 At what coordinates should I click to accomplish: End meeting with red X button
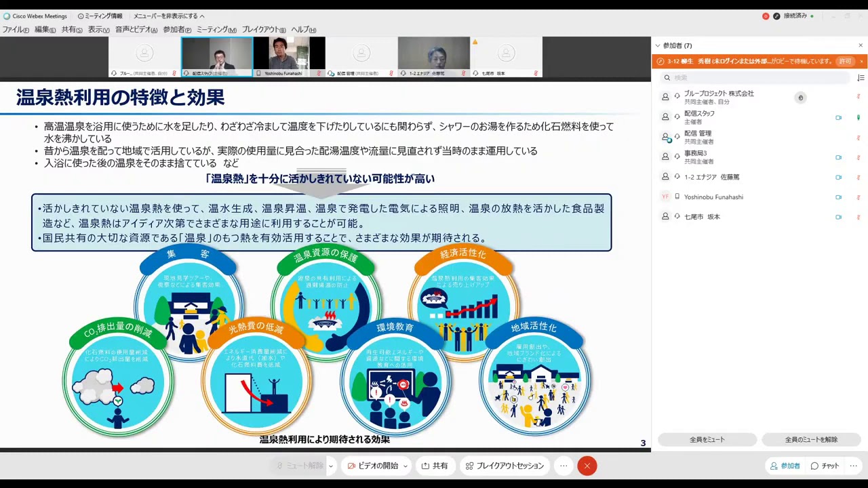(x=587, y=466)
